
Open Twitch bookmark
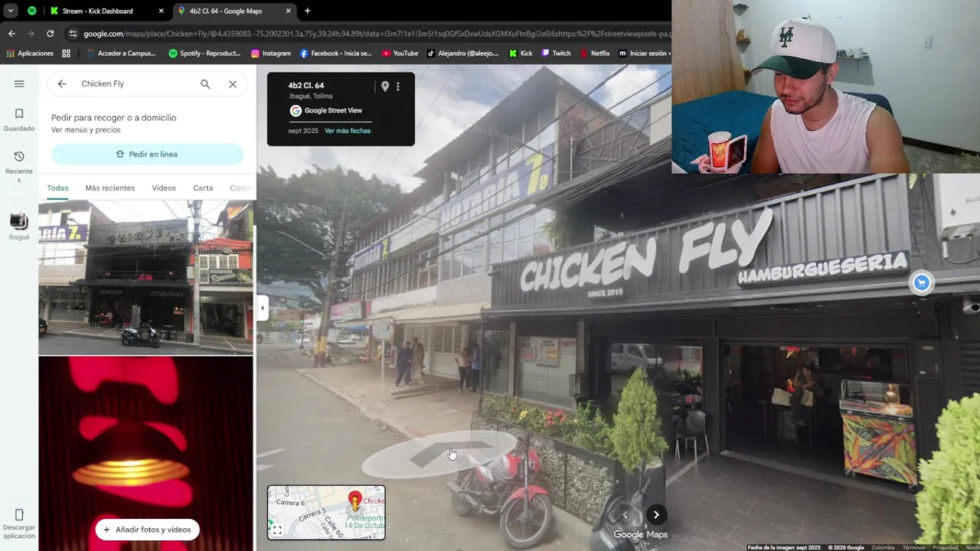(x=556, y=54)
